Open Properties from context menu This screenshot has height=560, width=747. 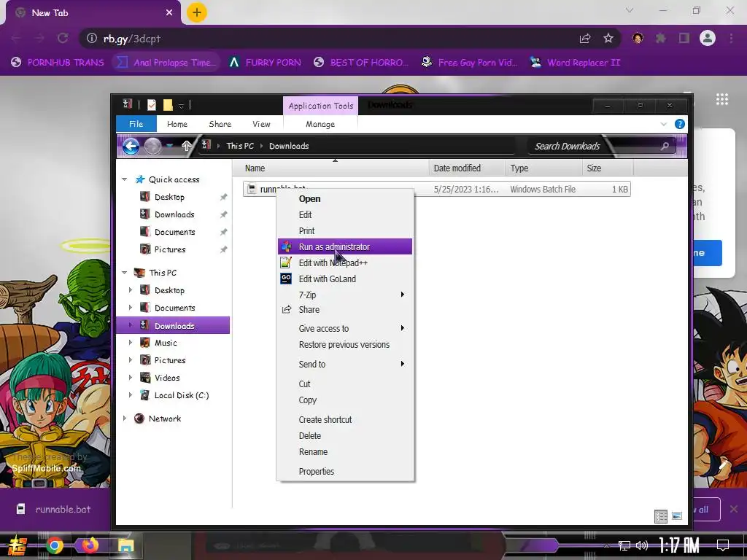345,472
